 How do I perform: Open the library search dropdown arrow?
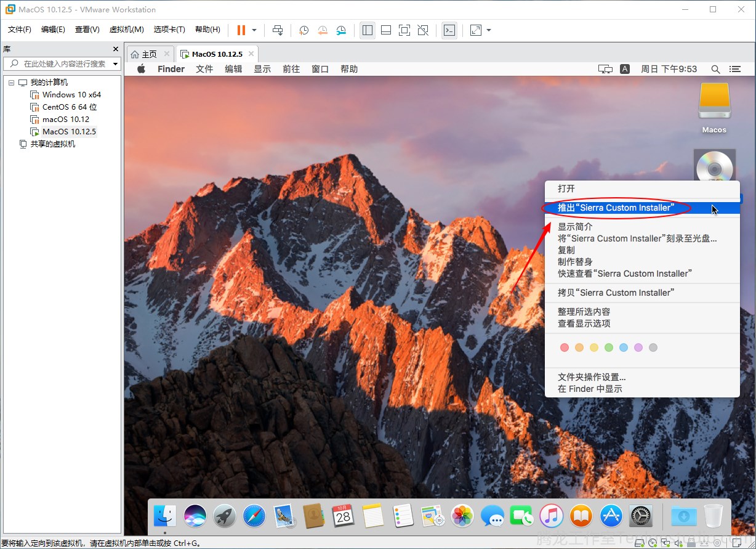click(116, 64)
